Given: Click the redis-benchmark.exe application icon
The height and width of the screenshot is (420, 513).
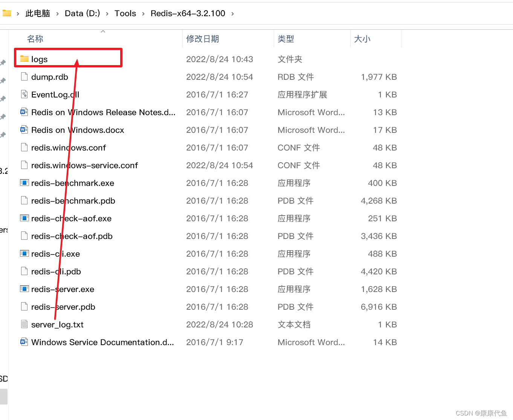Looking at the screenshot, I should click(24, 183).
